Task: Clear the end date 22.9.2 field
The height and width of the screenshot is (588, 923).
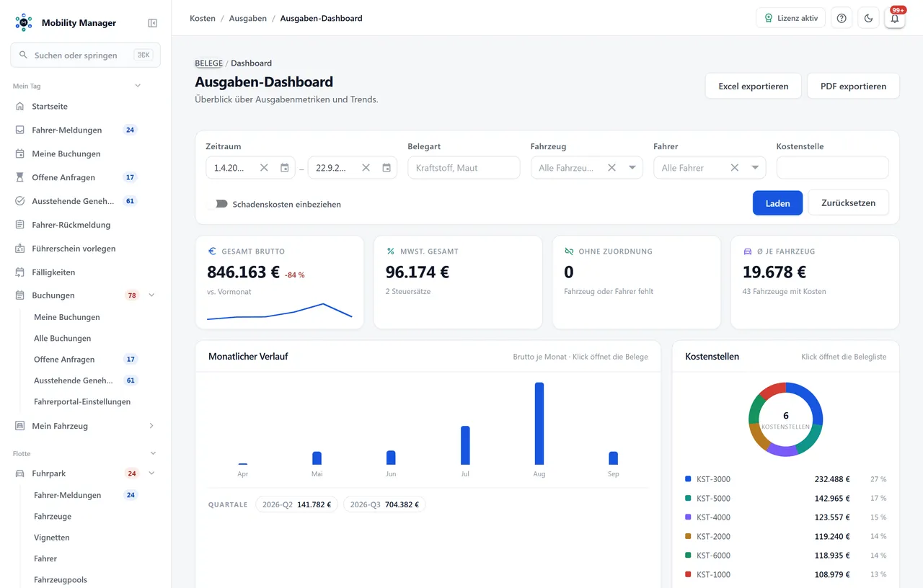Action: (x=366, y=168)
